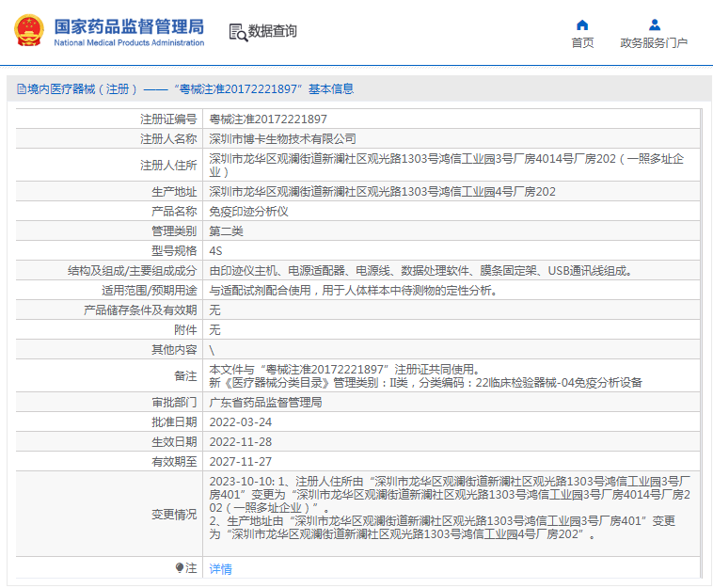Open the 详情 link
The height and width of the screenshot is (588, 713).
(220, 568)
